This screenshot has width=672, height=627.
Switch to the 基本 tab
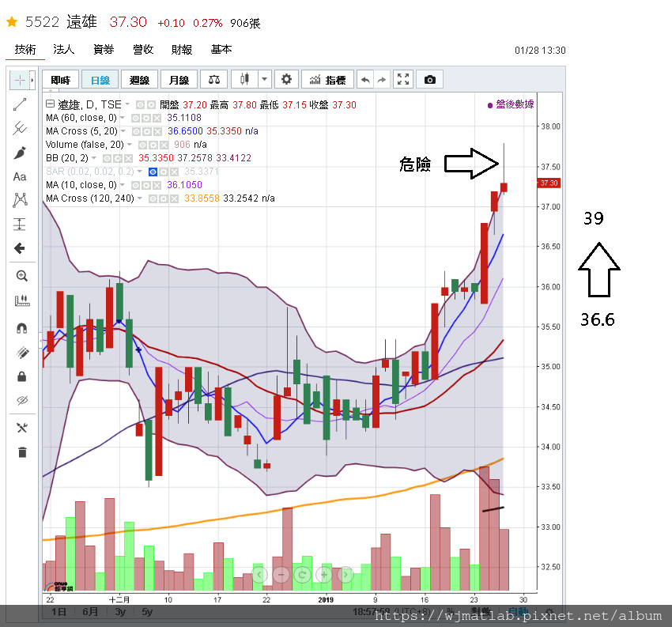(x=221, y=50)
